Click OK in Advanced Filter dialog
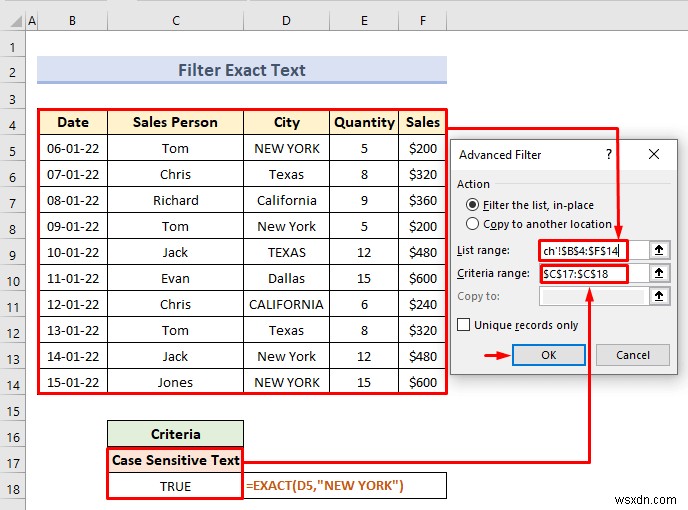 click(x=548, y=355)
